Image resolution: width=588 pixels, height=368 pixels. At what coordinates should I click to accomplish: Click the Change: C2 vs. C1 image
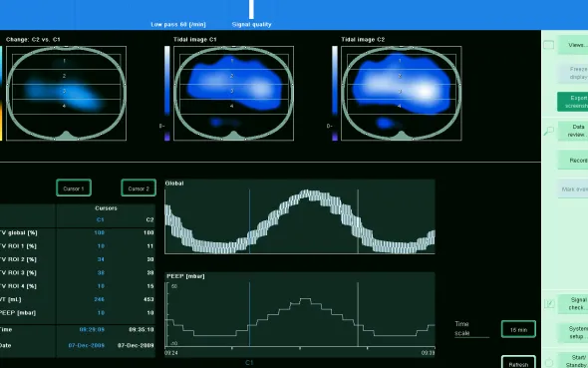pos(67,94)
